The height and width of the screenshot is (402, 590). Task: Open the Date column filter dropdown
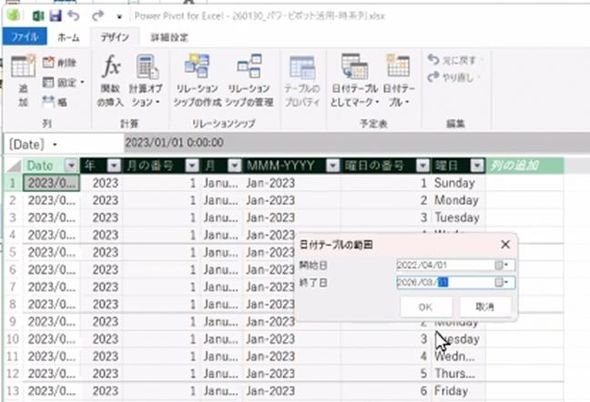click(71, 165)
